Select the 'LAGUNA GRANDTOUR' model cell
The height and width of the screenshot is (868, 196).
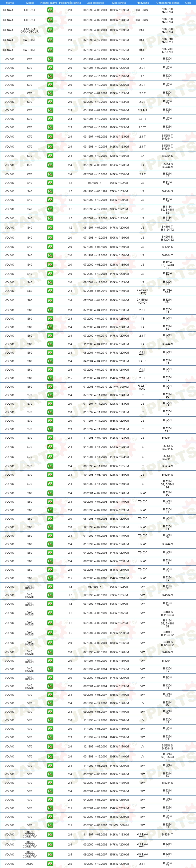point(30,30)
